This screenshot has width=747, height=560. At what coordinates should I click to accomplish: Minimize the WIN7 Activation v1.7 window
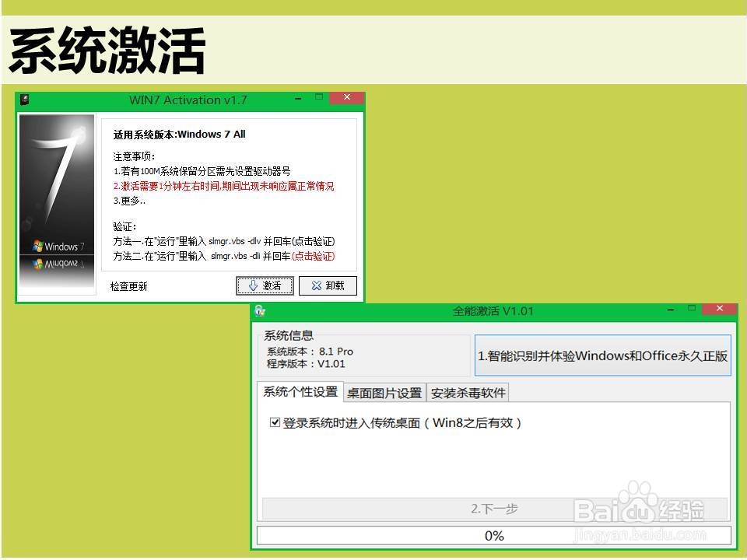pyautogui.click(x=298, y=98)
